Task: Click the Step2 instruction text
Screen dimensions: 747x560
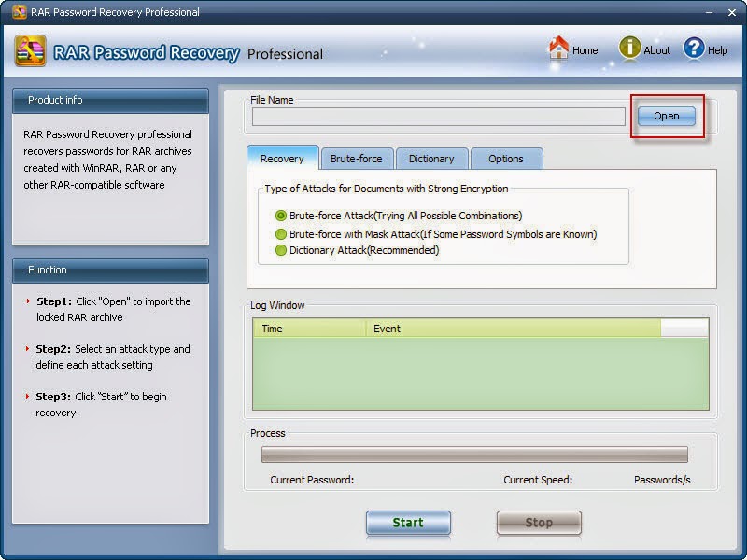Action: [x=113, y=357]
